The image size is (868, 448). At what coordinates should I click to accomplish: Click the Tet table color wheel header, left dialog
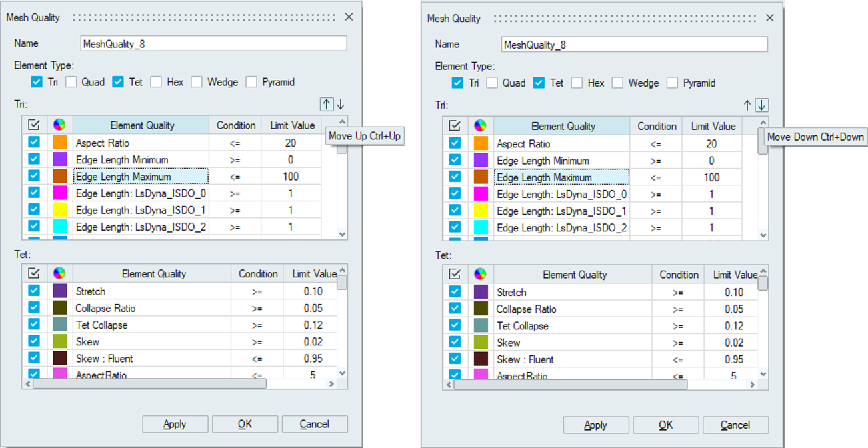pos(60,273)
